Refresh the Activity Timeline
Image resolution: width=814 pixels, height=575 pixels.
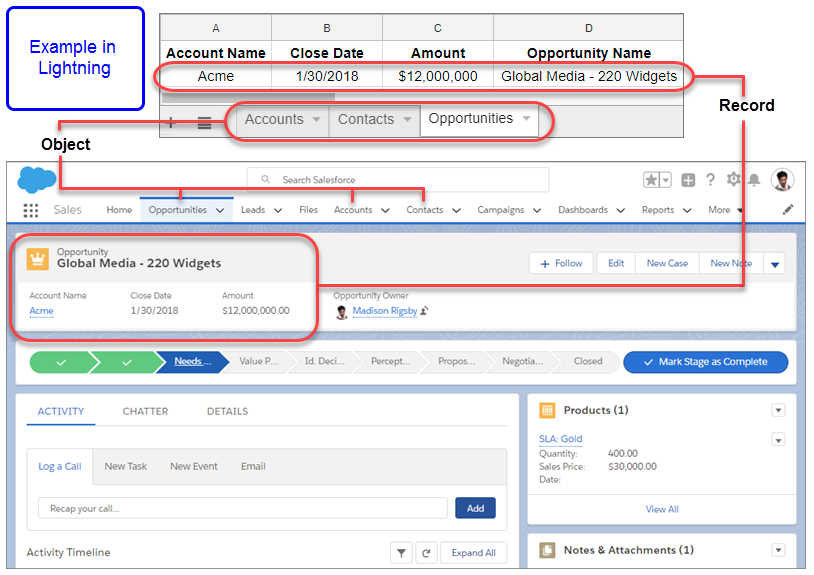[426, 553]
